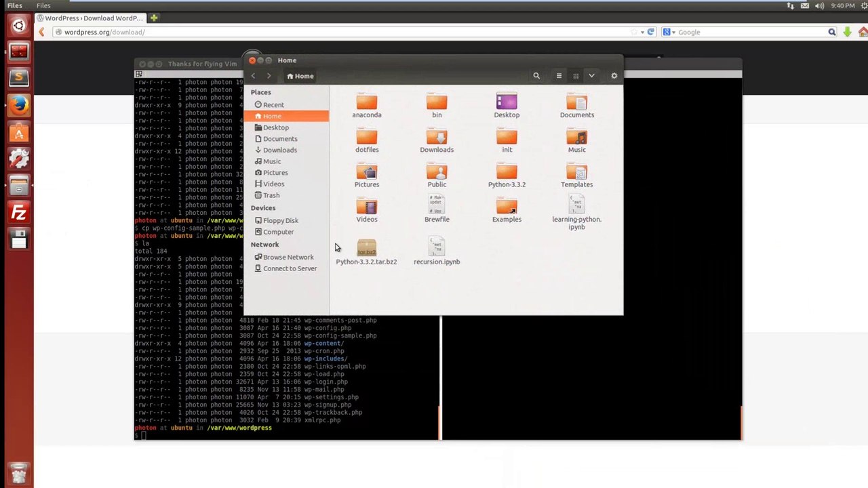Switch Files to list view
The height and width of the screenshot is (488, 868).
tap(559, 76)
